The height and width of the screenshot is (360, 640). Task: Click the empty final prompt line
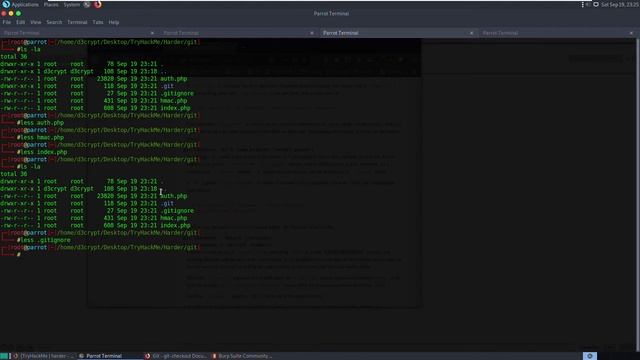(x=19, y=255)
